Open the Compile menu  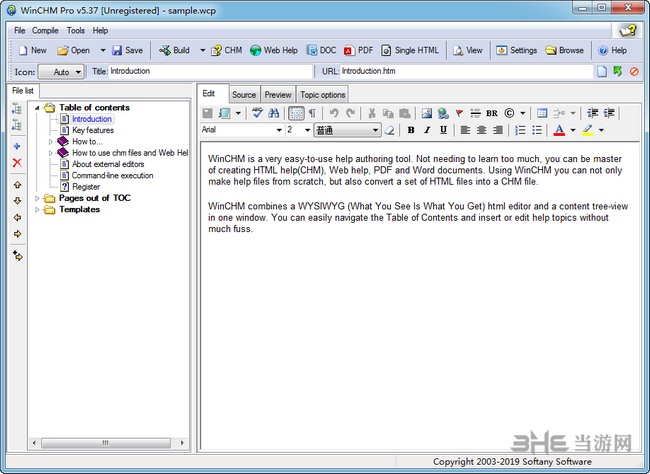45,31
